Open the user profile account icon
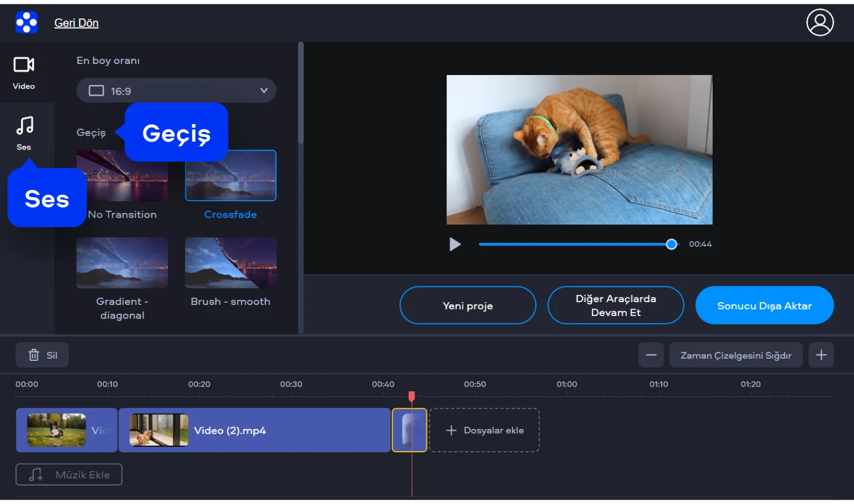The width and height of the screenshot is (854, 504). (819, 23)
